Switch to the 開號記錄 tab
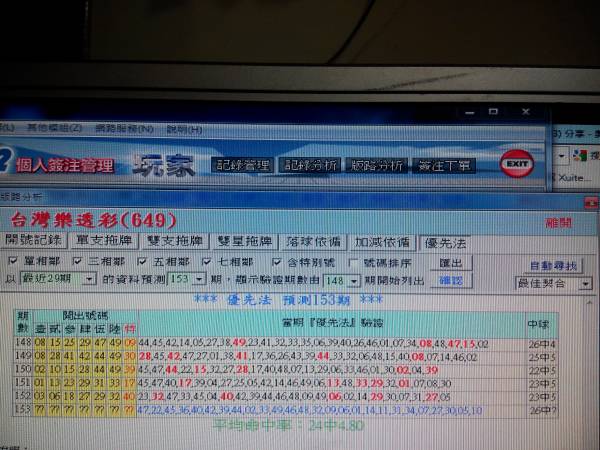Image resolution: width=600 pixels, height=450 pixels. click(x=33, y=240)
